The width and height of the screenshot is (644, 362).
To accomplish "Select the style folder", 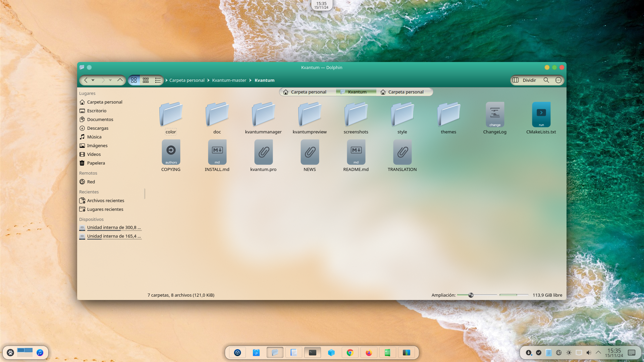I will [402, 118].
